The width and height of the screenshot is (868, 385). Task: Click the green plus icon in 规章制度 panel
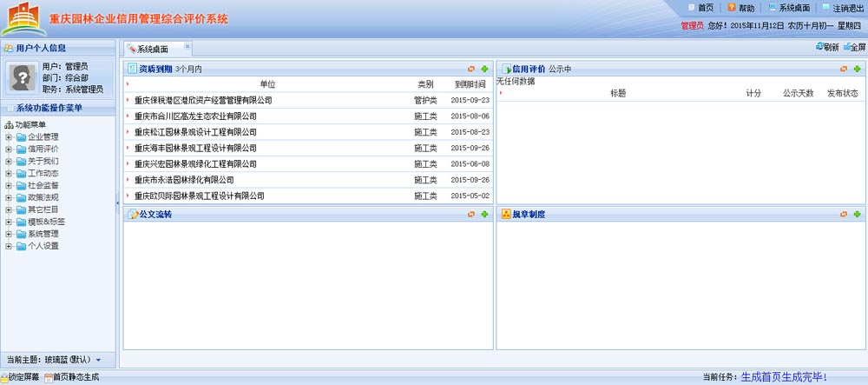click(857, 215)
